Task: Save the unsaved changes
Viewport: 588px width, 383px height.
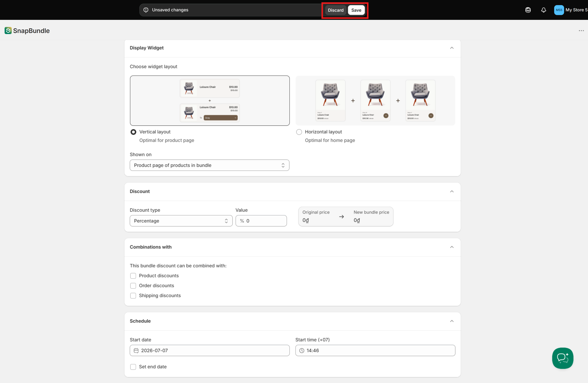Action: click(x=356, y=10)
